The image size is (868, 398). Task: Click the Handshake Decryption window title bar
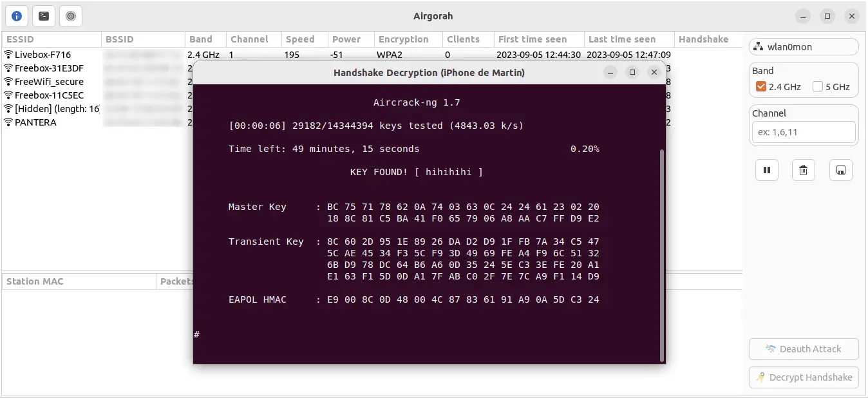pos(429,73)
